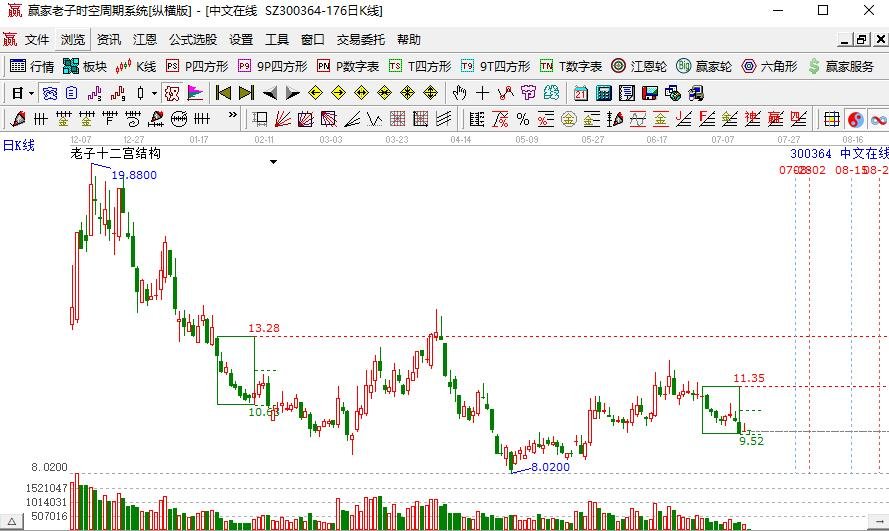The image size is (889, 531).
Task: Open the P数字表 tool
Action: pos(348,66)
